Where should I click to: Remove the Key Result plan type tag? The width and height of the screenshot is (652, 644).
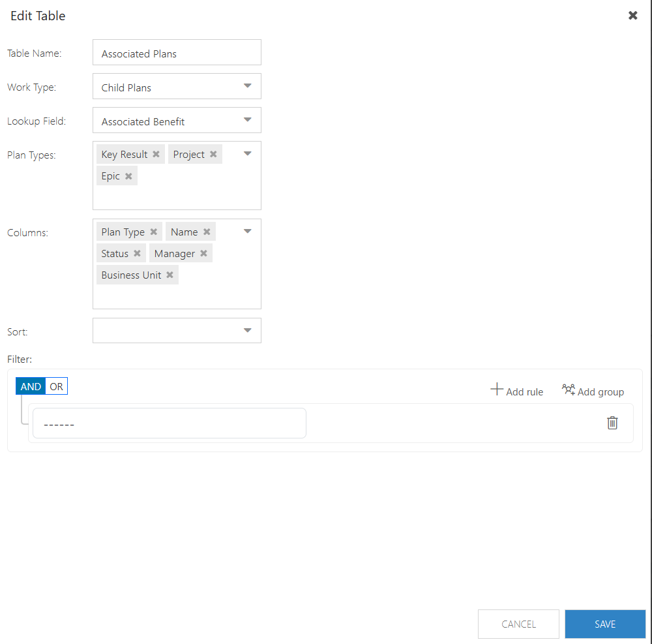click(156, 154)
